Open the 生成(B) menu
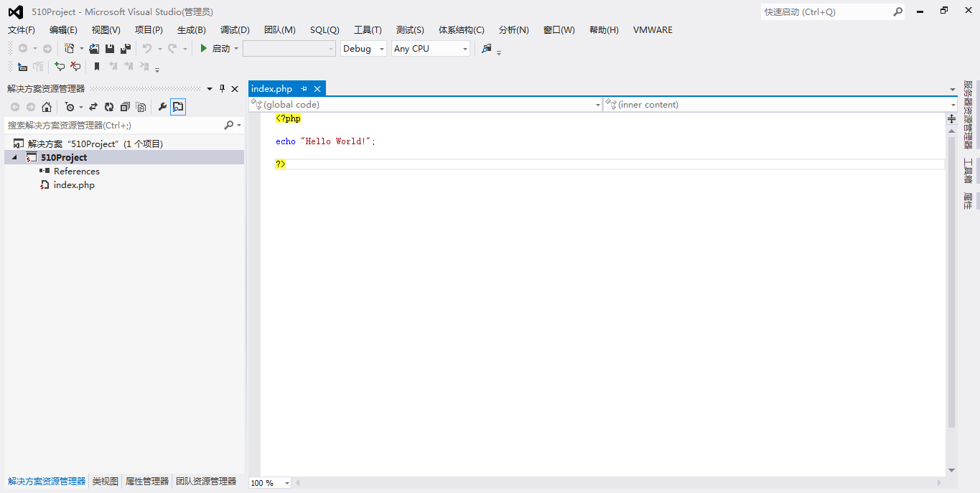Image resolution: width=980 pixels, height=493 pixels. coord(192,29)
